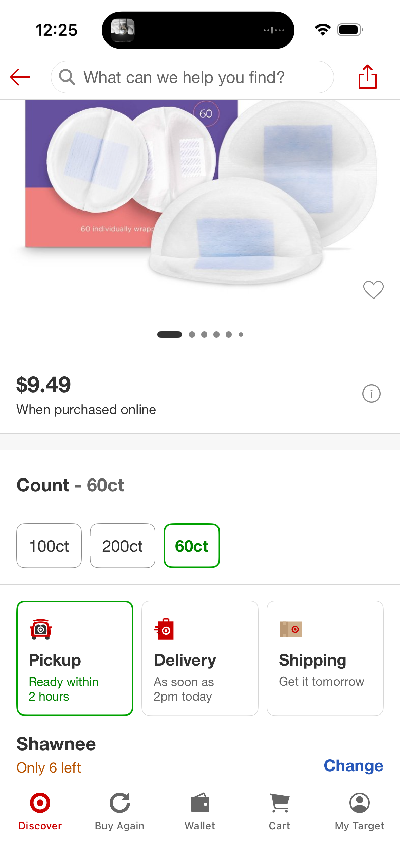Tap the search field to search

[x=192, y=77]
